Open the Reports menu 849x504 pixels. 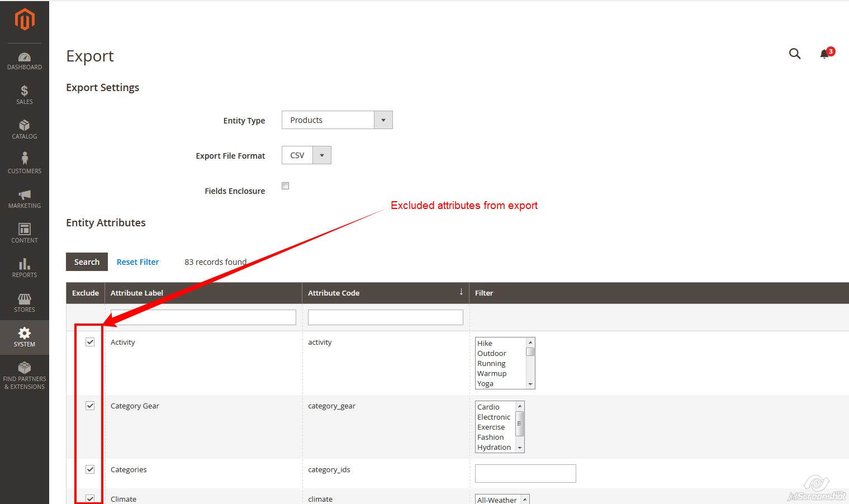pyautogui.click(x=25, y=268)
